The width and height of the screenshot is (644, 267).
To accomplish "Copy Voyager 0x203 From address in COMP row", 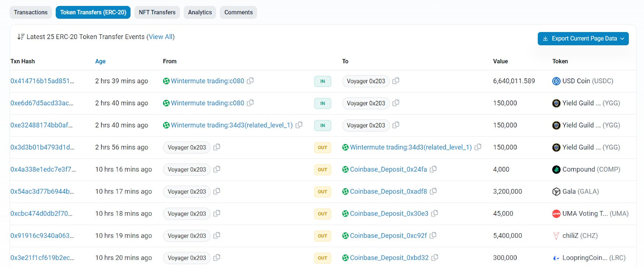I will tap(217, 169).
